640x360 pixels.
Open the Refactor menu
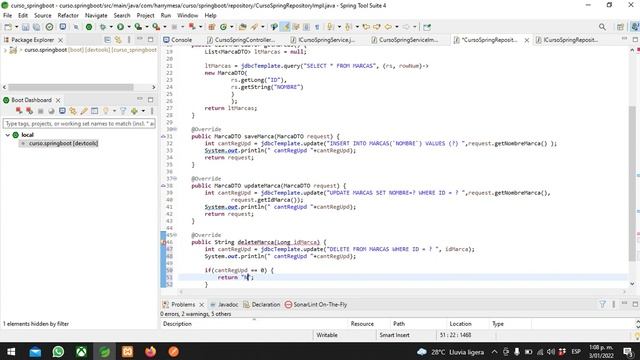(68, 16)
